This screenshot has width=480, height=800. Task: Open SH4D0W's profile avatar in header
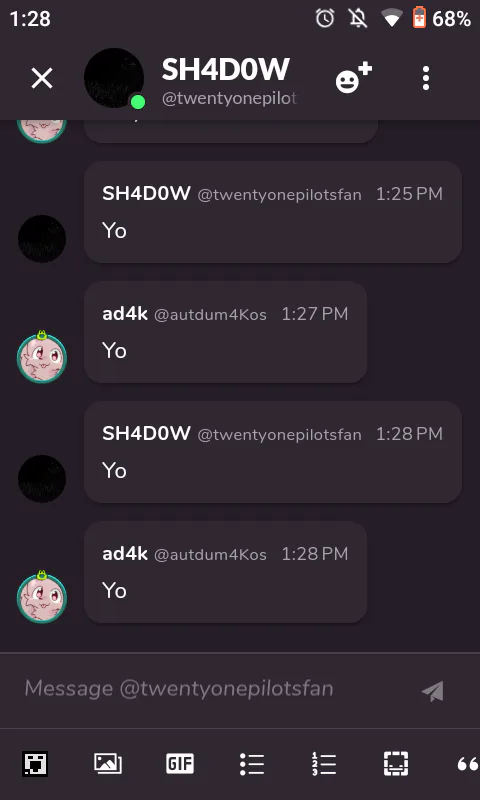click(x=114, y=78)
